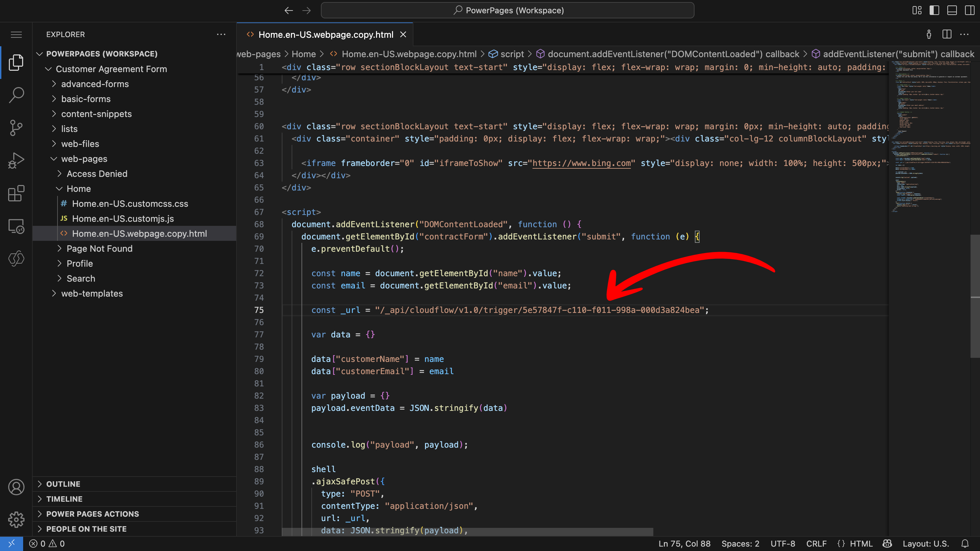Open the Search view

click(16, 95)
